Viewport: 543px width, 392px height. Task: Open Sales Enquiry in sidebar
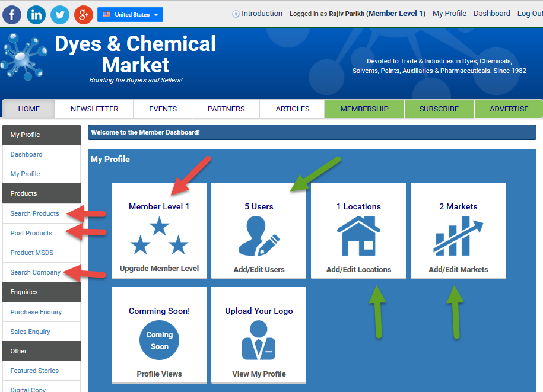tap(30, 332)
